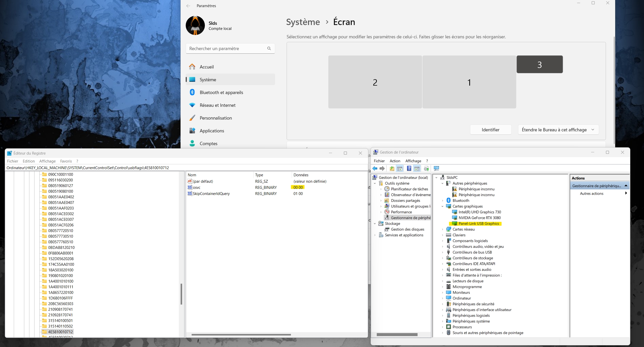644x347 pixels.
Task: Open the osvc binary registry value
Action: pos(196,188)
